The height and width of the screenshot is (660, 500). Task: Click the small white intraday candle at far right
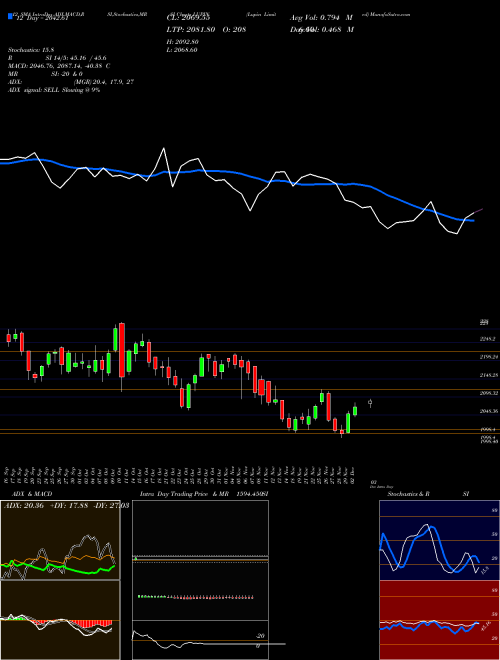point(370,403)
